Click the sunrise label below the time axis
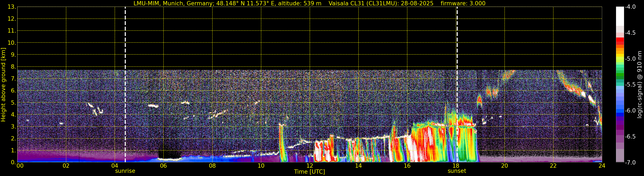The image size is (644, 176). pos(125,171)
